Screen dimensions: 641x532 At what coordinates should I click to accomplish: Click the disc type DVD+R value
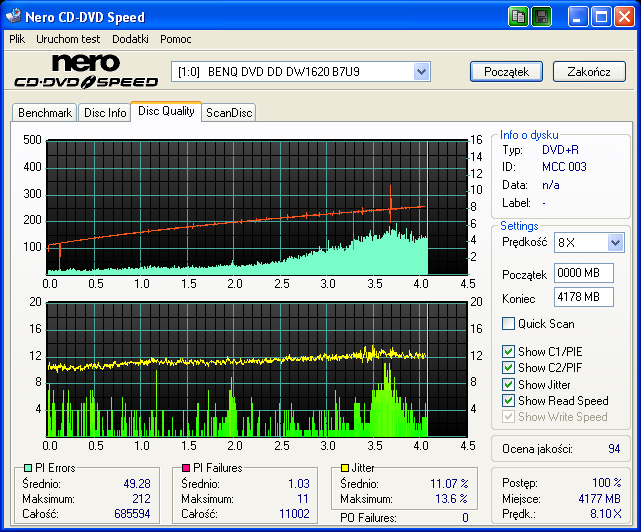(560, 150)
